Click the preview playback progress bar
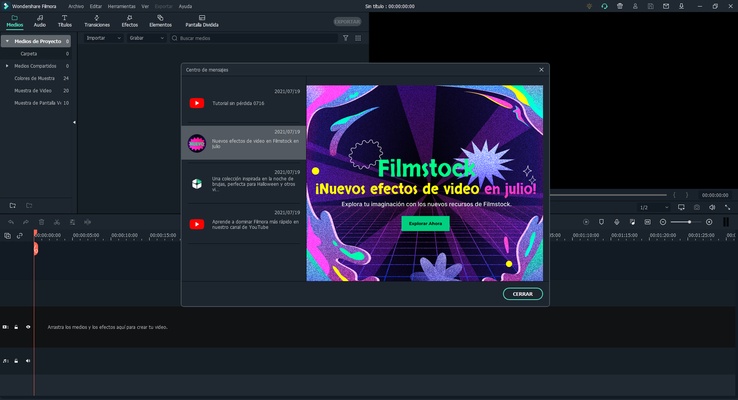Screen dimensions: 738x400 [608, 195]
